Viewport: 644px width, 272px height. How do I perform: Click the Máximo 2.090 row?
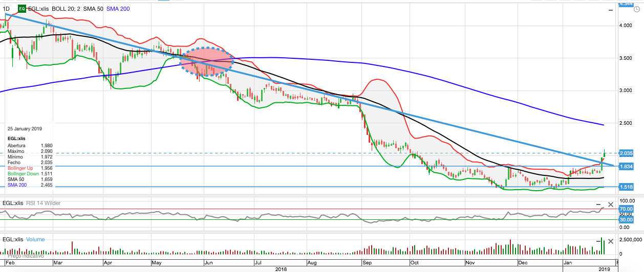tap(31, 151)
